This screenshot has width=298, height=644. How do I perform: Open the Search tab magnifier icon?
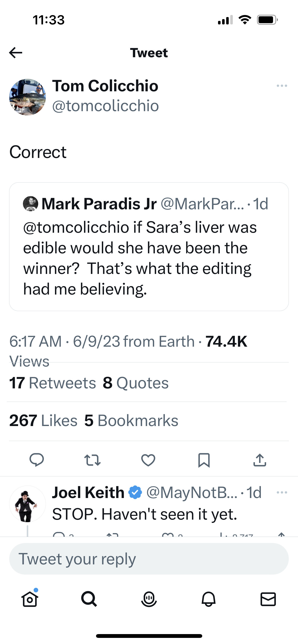[x=89, y=599]
